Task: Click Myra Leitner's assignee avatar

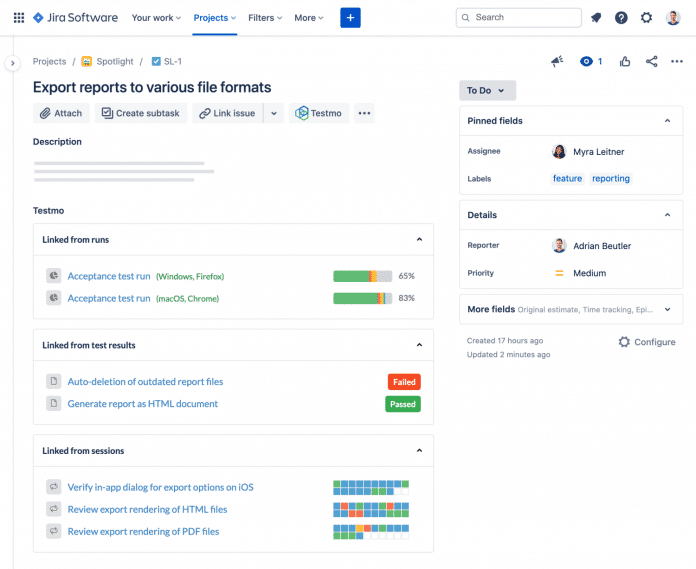Action: click(559, 152)
